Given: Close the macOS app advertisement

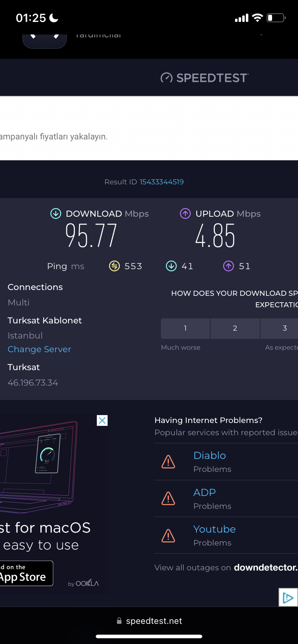Looking at the screenshot, I should coord(102,420).
